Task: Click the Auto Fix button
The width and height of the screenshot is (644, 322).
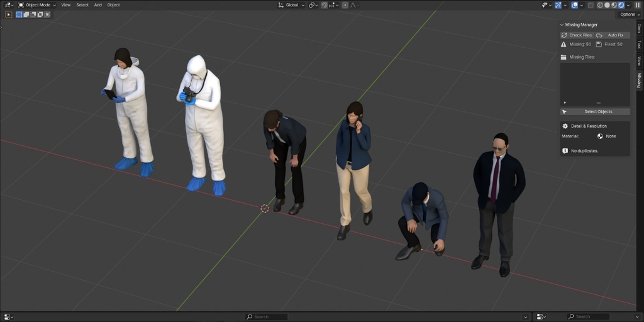Action: click(612, 35)
